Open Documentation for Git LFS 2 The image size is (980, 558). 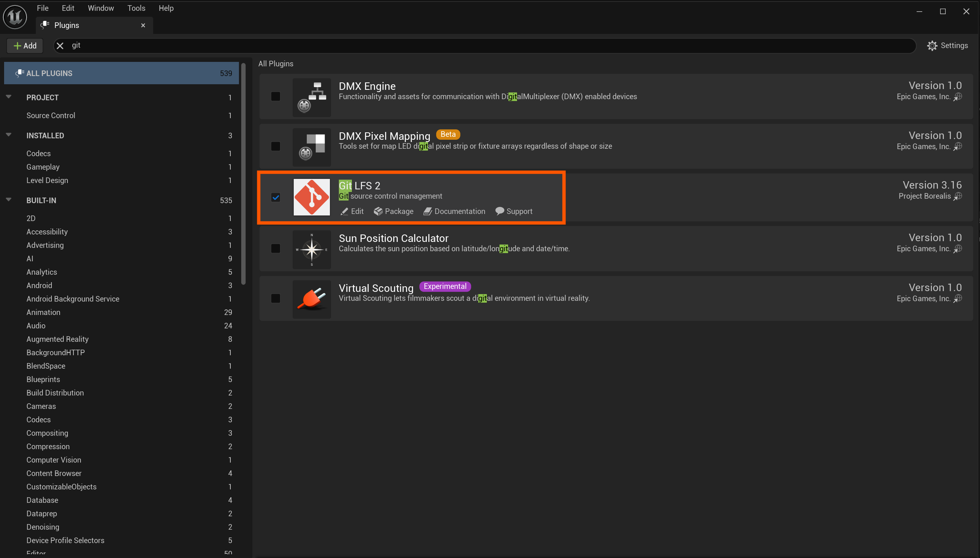coord(454,211)
